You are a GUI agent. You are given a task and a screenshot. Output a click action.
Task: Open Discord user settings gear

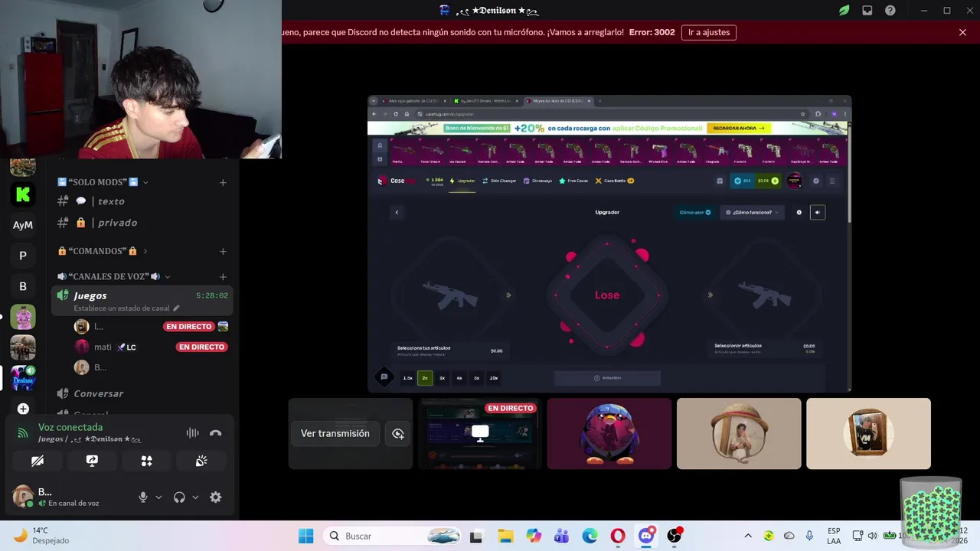(216, 497)
